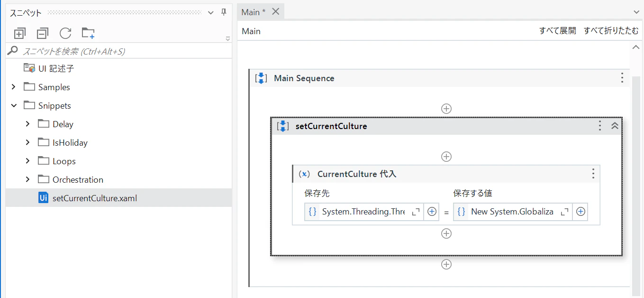Collapse the setCurrentCulture sequence
The height and width of the screenshot is (298, 644).
tap(615, 126)
